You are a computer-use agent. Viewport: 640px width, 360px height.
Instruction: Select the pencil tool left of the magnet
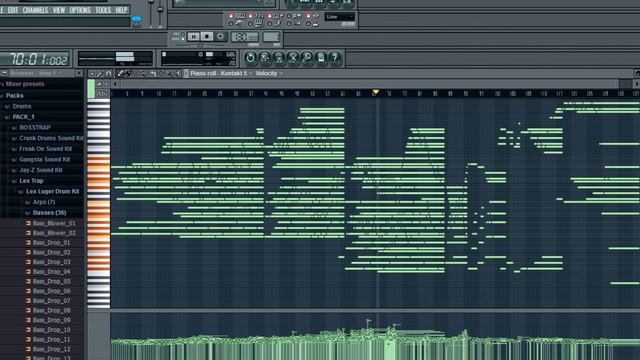100,73
